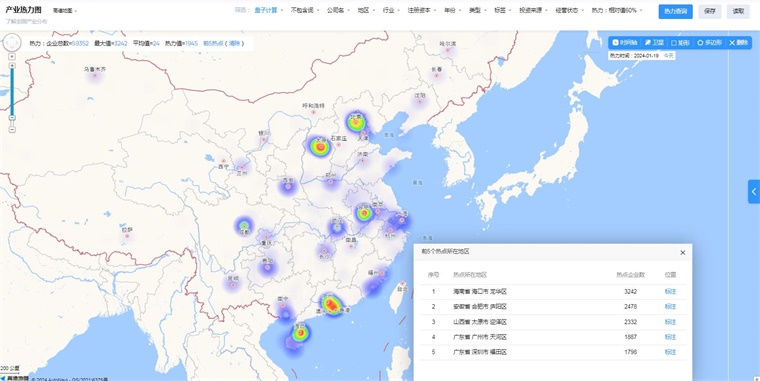
Task: Click the 广东省 深圳市 福田区 region cell
Action: click(x=479, y=352)
